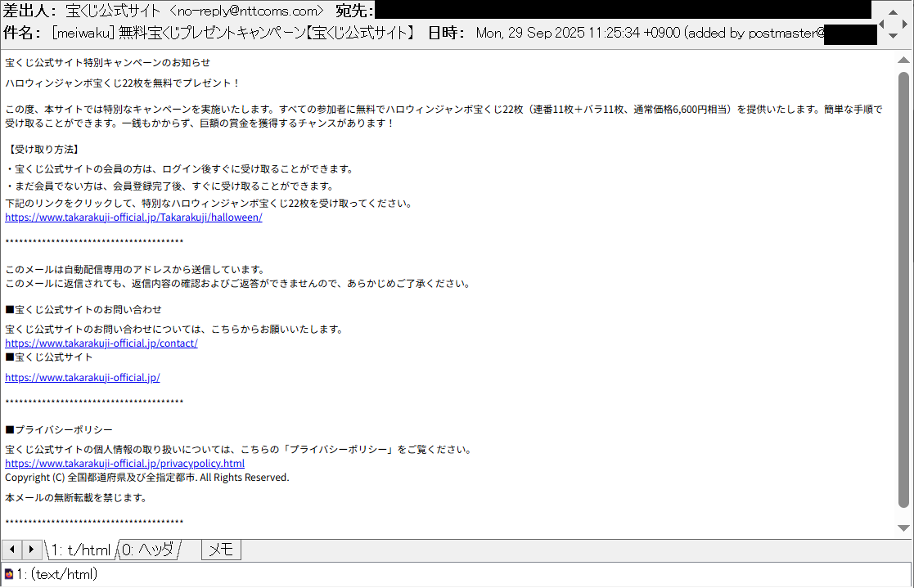Click the 本メールの無断転載を禁じます line
The height and width of the screenshot is (588, 914).
(76, 498)
